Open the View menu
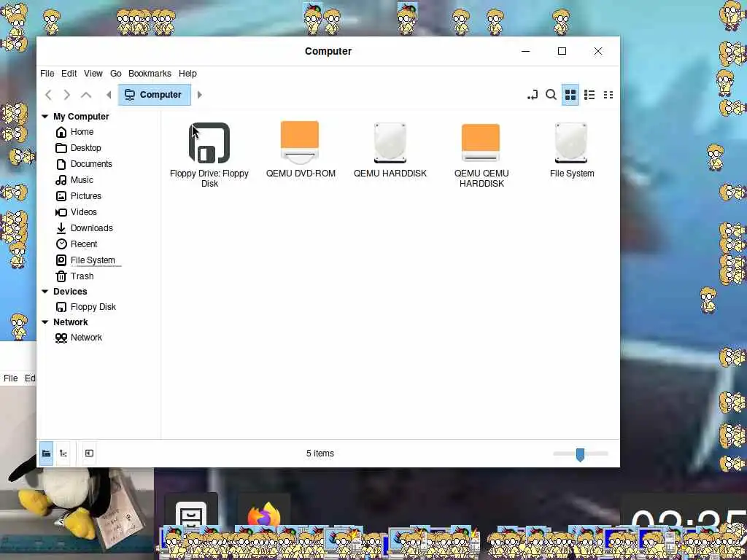The image size is (747, 560). tap(93, 74)
